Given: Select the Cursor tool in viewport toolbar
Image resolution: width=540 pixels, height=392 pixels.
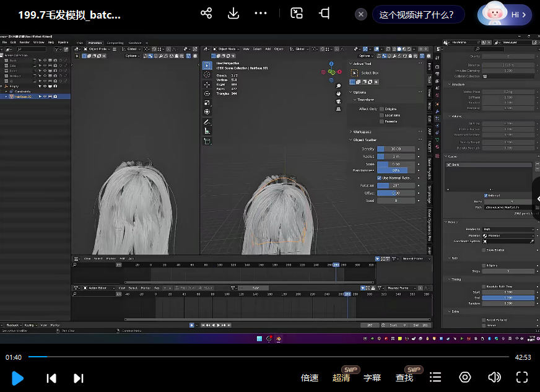Looking at the screenshot, I should pyautogui.click(x=207, y=74).
